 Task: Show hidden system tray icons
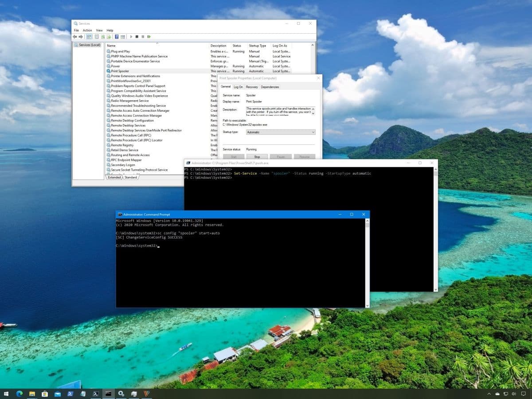[x=489, y=394]
